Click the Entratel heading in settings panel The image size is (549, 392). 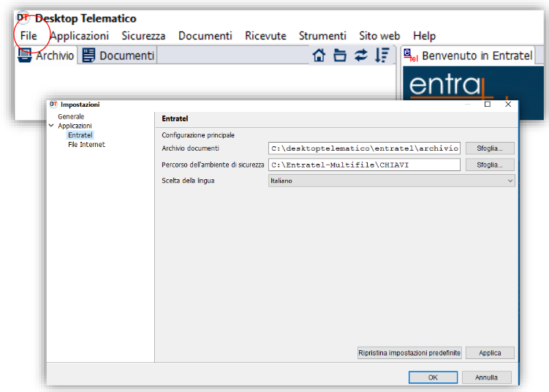click(x=175, y=118)
